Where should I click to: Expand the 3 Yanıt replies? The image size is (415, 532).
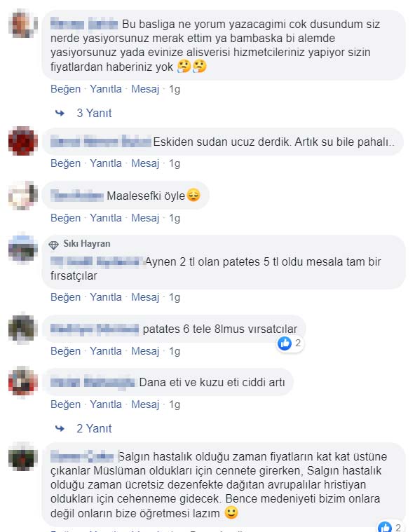coord(94,113)
